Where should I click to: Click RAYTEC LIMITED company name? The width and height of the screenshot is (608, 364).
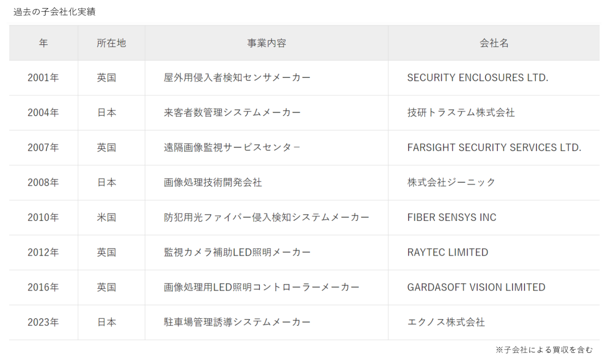(x=448, y=252)
